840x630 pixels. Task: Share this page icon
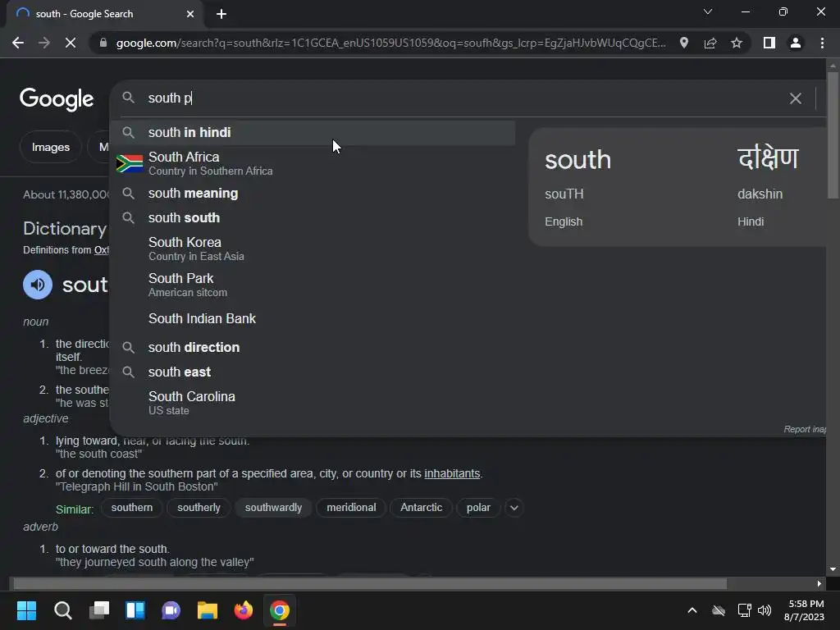click(710, 43)
